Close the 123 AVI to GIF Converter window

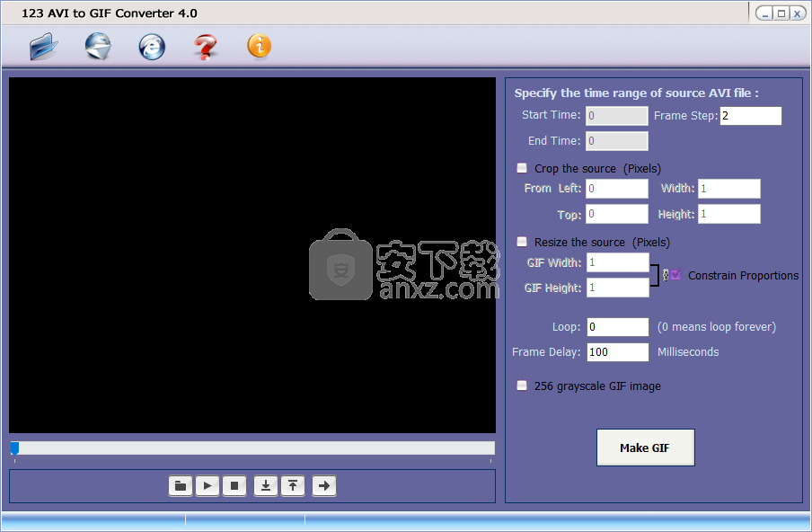pyautogui.click(x=798, y=13)
